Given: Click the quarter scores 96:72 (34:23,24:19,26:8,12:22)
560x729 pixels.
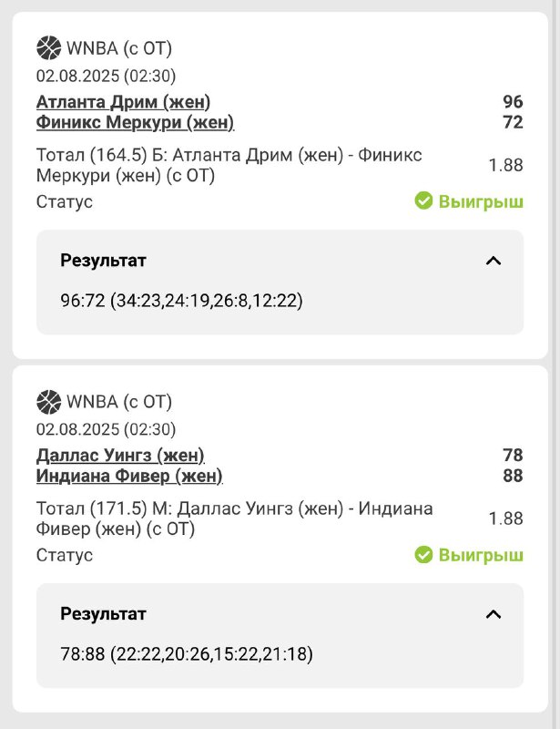Looking at the screenshot, I should point(181,300).
